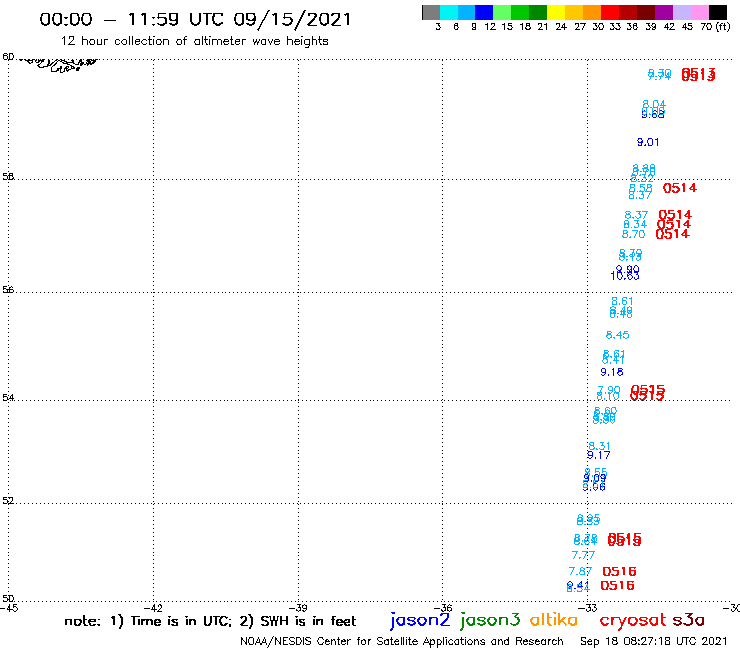This screenshot has width=740, height=650.
Task: Click the -45 longitude axis label
Action: (x=9, y=608)
